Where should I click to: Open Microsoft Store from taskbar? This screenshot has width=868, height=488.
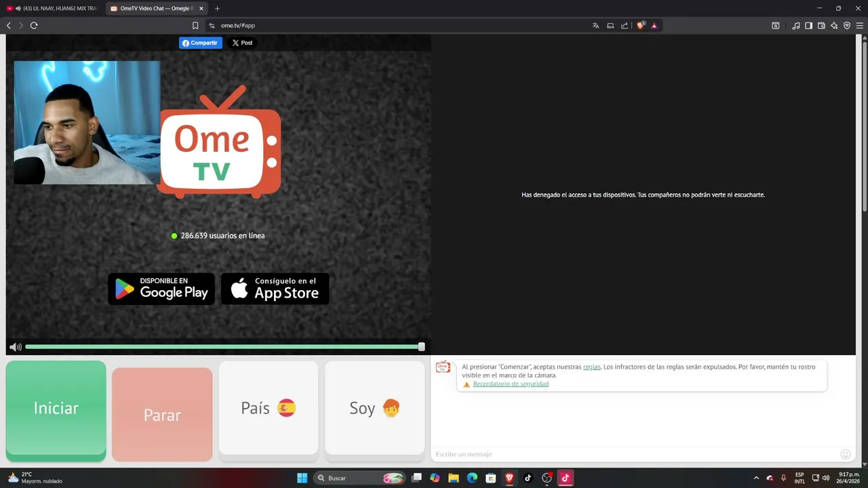pos(490,478)
